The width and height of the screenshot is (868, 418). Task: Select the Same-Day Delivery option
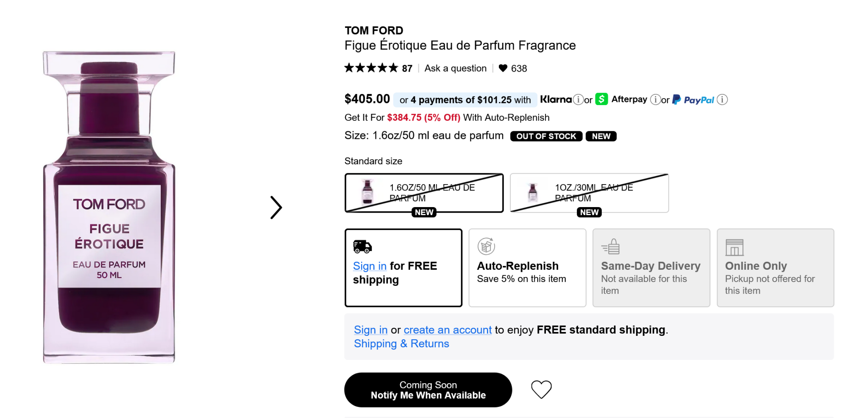(651, 268)
